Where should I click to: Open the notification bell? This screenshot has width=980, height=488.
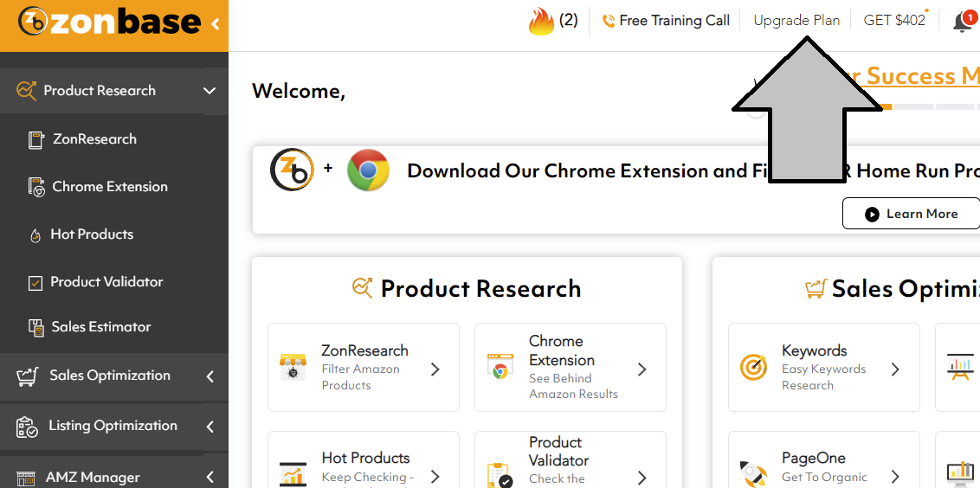pyautogui.click(x=963, y=22)
